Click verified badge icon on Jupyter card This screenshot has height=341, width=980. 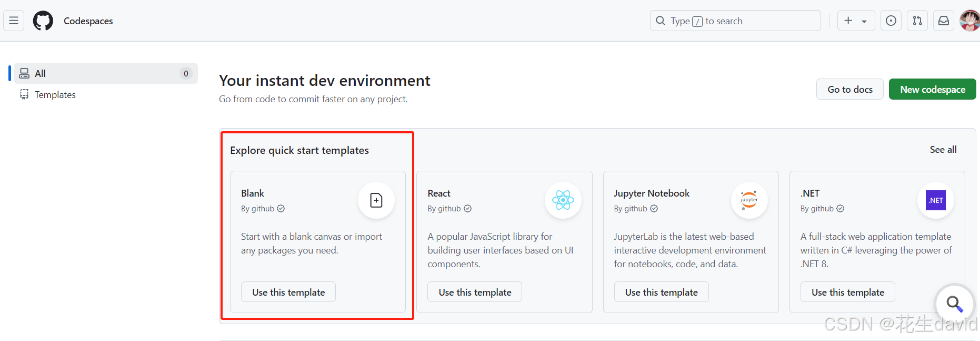(x=654, y=209)
